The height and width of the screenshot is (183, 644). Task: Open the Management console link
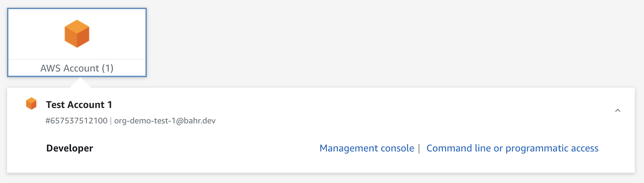point(367,148)
